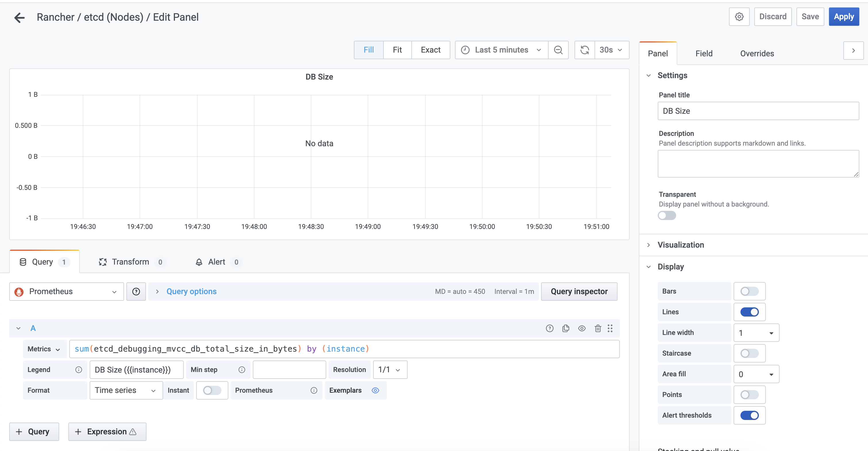
Task: Open the Line width dropdown
Action: click(756, 333)
